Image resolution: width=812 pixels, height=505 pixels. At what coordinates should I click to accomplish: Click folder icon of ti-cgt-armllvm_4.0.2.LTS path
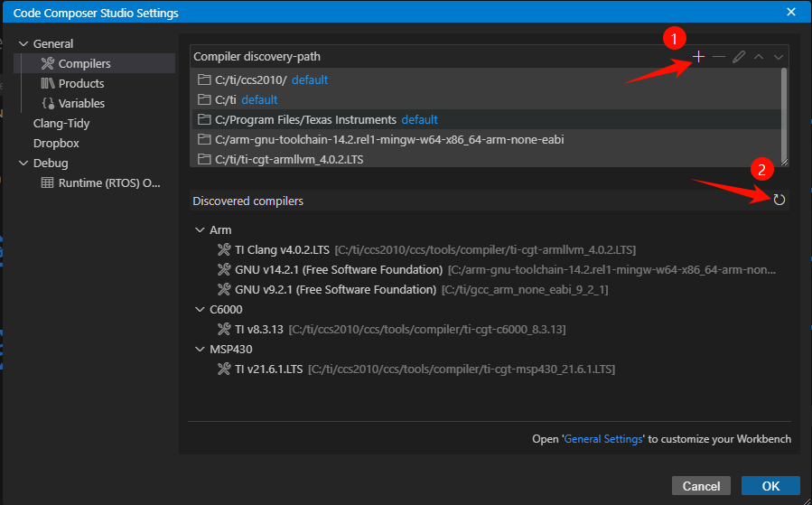(x=204, y=159)
